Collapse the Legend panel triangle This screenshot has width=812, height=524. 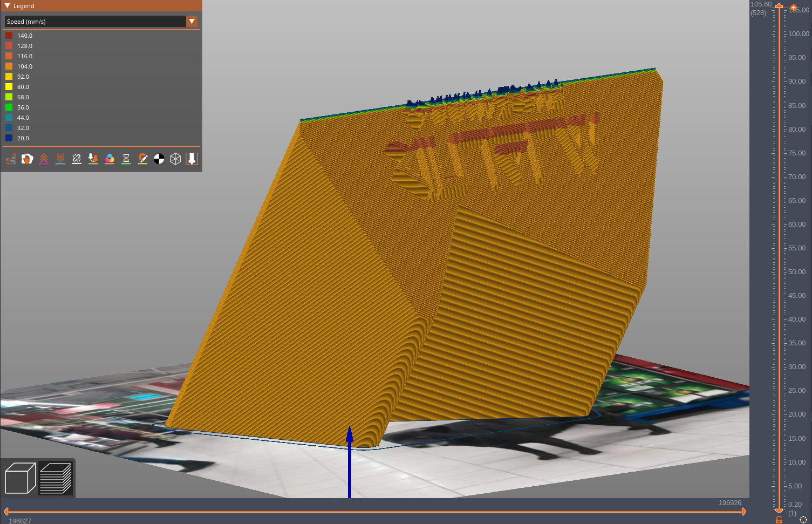[8, 6]
